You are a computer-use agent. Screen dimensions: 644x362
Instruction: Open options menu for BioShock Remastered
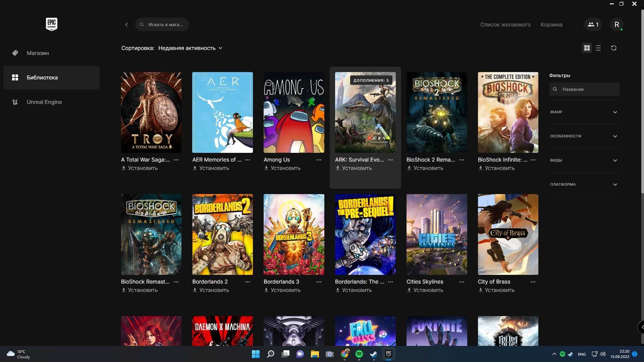pos(176,282)
